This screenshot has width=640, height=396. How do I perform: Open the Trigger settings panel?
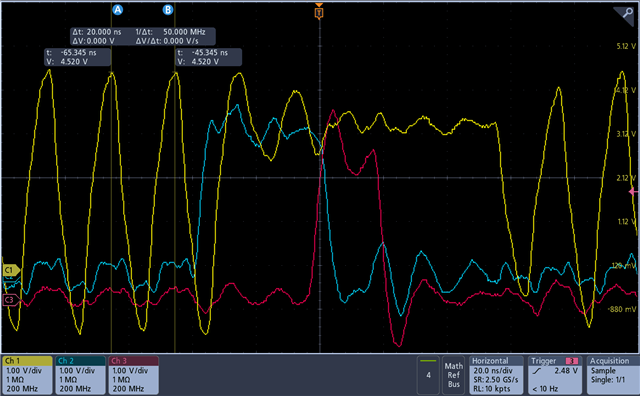click(555, 375)
